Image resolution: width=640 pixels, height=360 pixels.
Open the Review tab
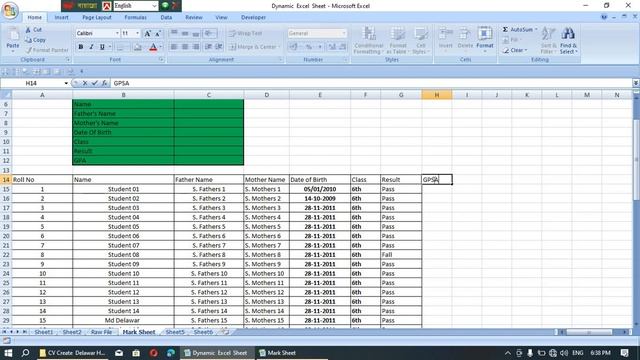[x=193, y=18]
